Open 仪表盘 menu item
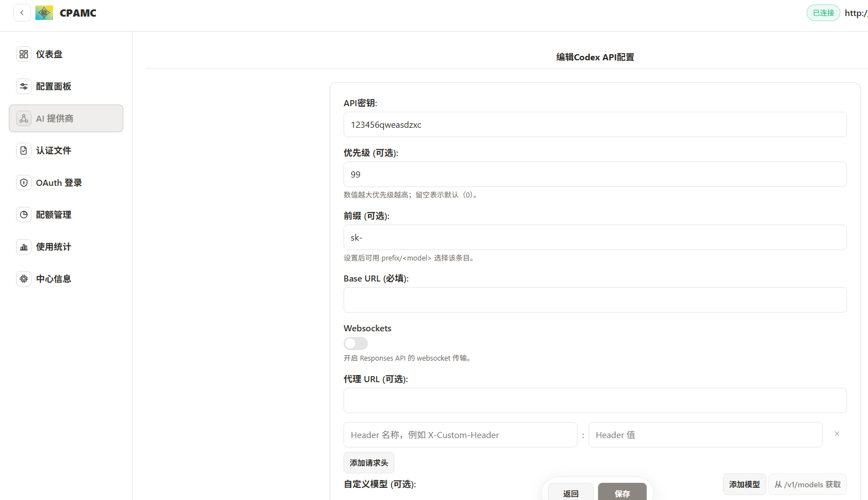The width and height of the screenshot is (868, 500). coord(66,54)
